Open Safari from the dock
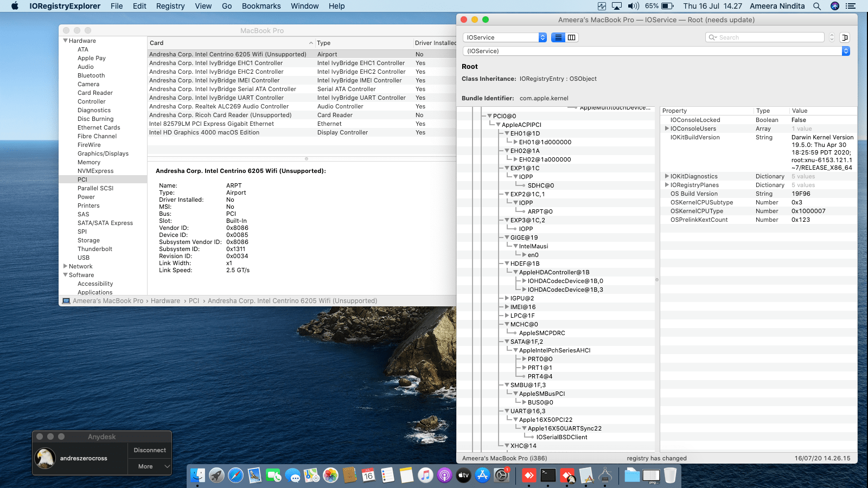The image size is (868, 488). [x=235, y=476]
